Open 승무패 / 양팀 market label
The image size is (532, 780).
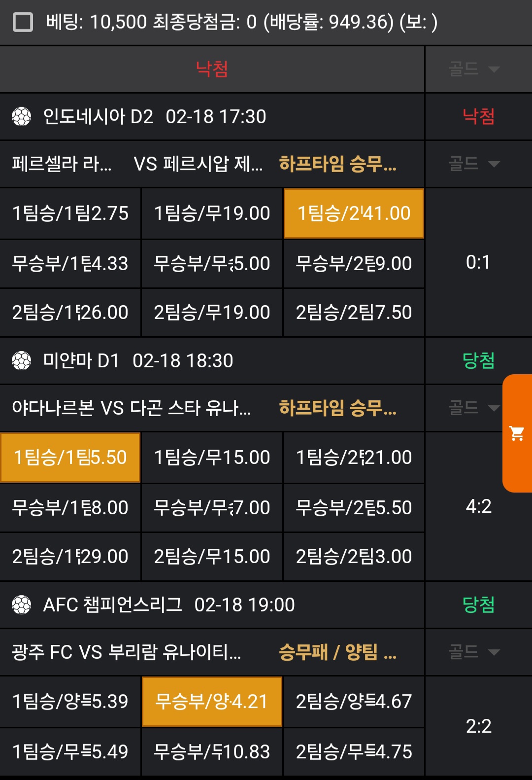pos(338,652)
